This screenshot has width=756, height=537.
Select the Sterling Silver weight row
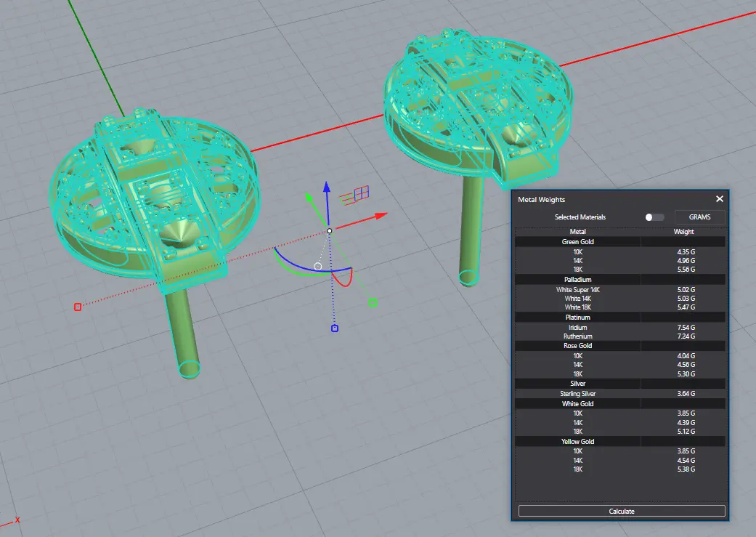(620, 394)
